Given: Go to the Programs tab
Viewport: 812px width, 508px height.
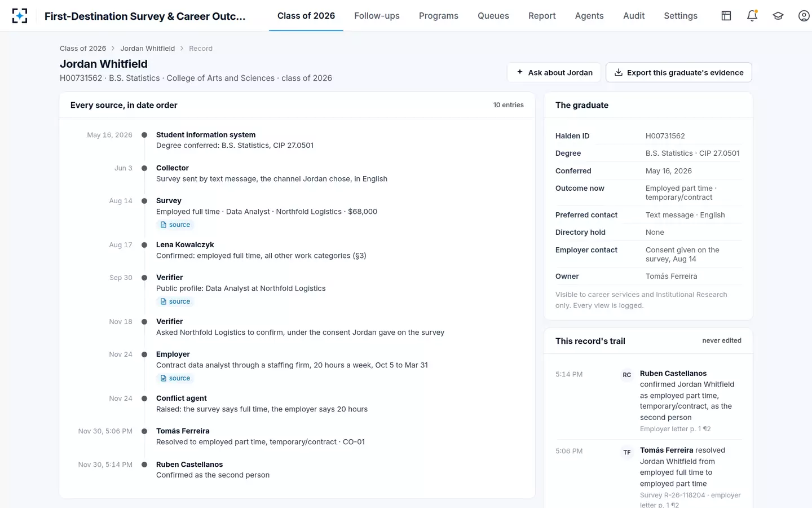Looking at the screenshot, I should pos(439,16).
